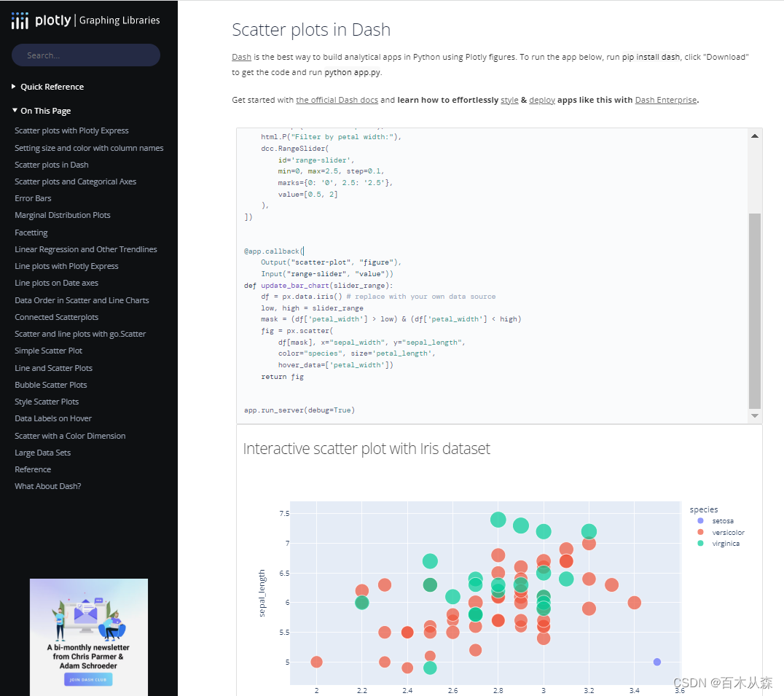
Task: Go to Large Data Sets section
Action: (x=42, y=453)
